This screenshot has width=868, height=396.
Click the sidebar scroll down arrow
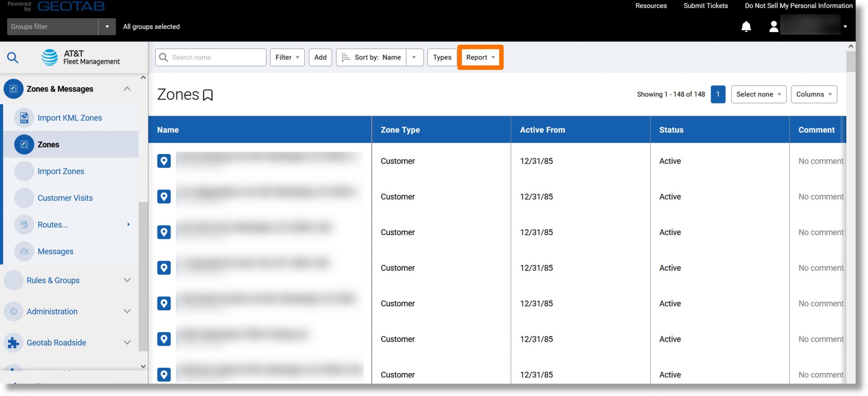pos(143,366)
